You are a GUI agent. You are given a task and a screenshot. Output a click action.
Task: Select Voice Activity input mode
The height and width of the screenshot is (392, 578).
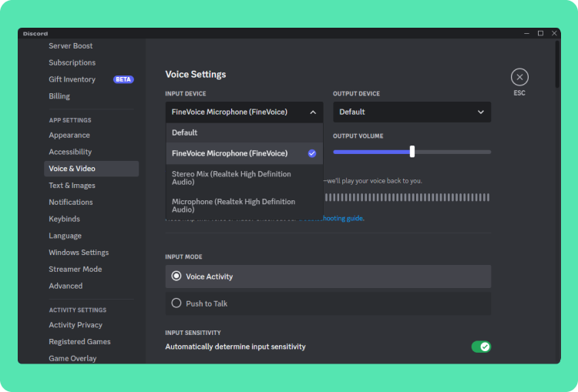pyautogui.click(x=328, y=276)
